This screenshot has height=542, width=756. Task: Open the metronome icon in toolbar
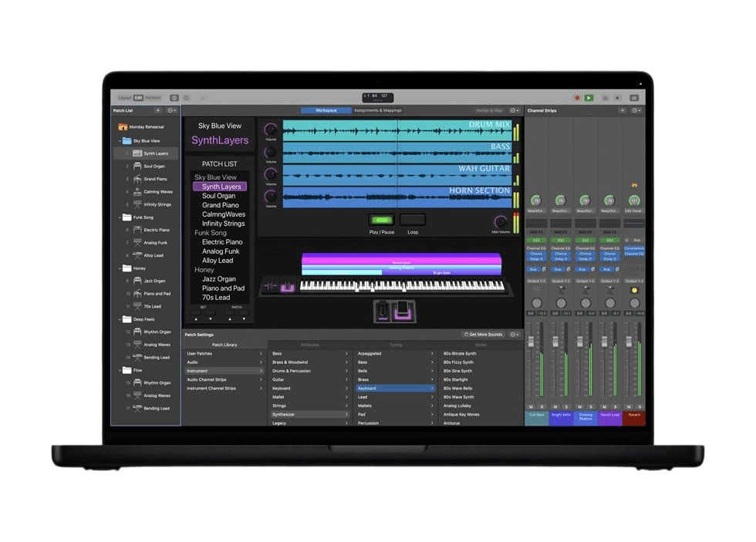point(606,98)
